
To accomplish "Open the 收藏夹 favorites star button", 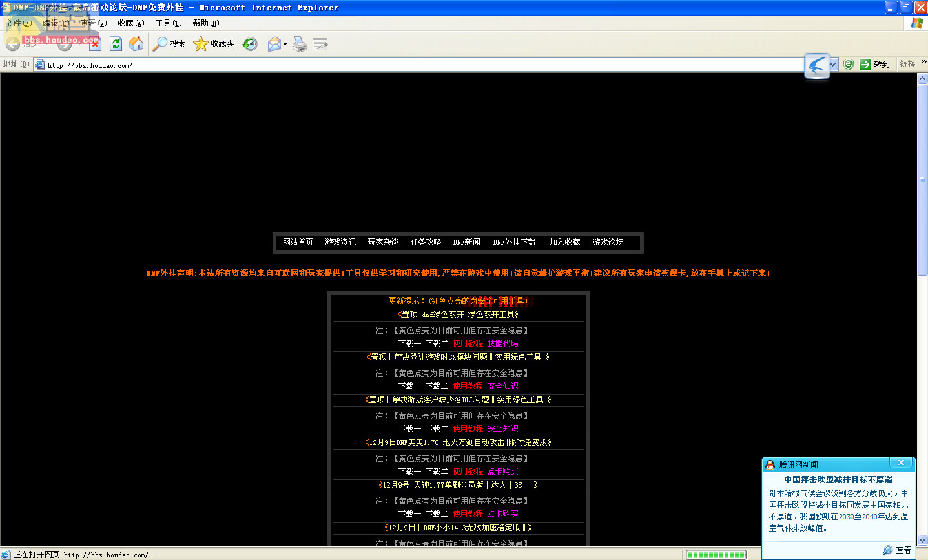I will [214, 44].
